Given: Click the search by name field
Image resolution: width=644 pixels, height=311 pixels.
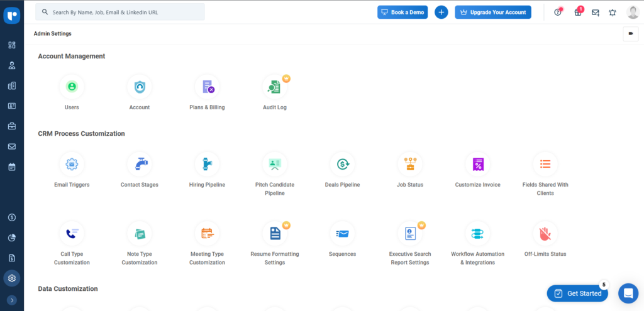Looking at the screenshot, I should coord(120,13).
